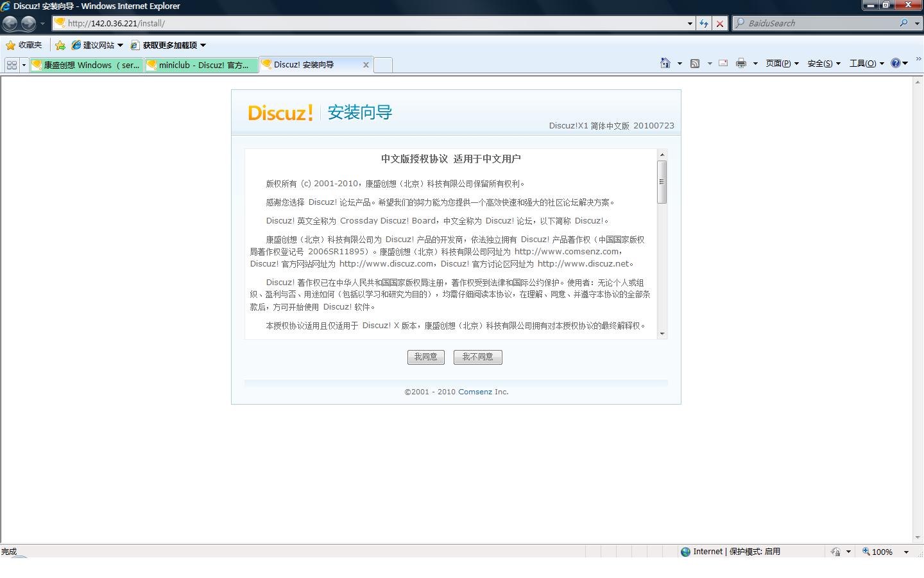Click the page scrollbar up arrow
The height and width of the screenshot is (578, 924).
(918, 82)
